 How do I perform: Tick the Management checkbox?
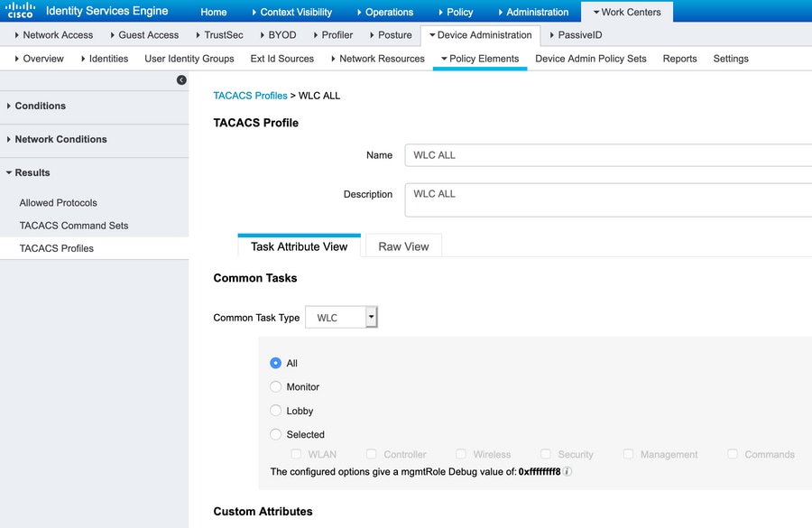[628, 454]
